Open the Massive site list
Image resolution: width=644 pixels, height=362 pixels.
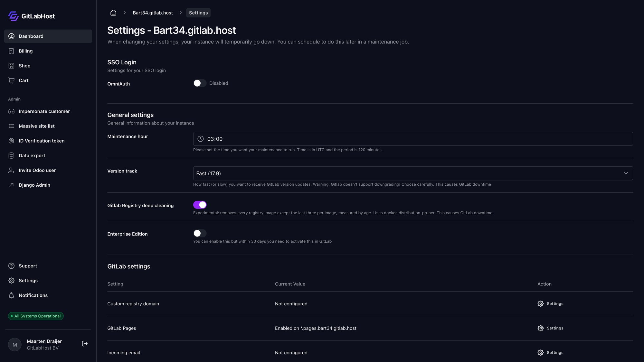tap(37, 126)
